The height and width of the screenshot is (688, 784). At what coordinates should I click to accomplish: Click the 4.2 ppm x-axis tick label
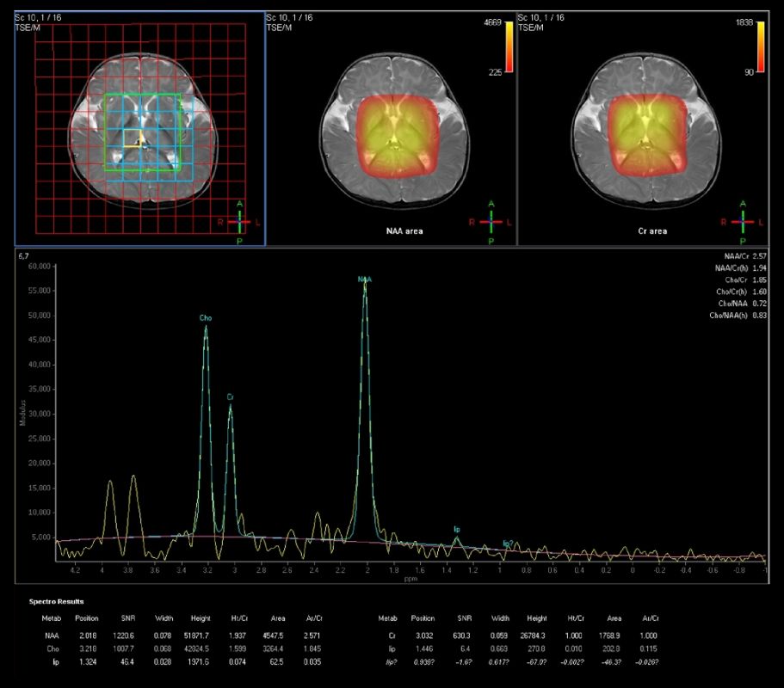pos(75,569)
